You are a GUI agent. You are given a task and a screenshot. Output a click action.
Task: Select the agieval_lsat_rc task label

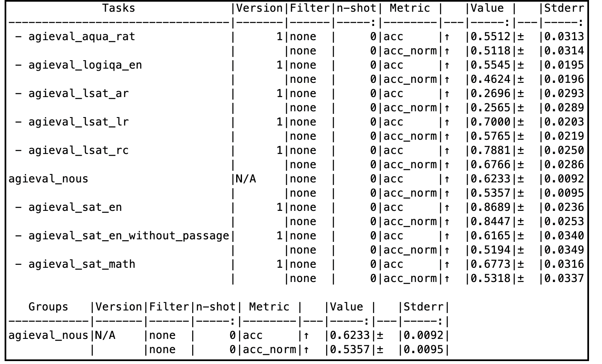[x=78, y=151]
